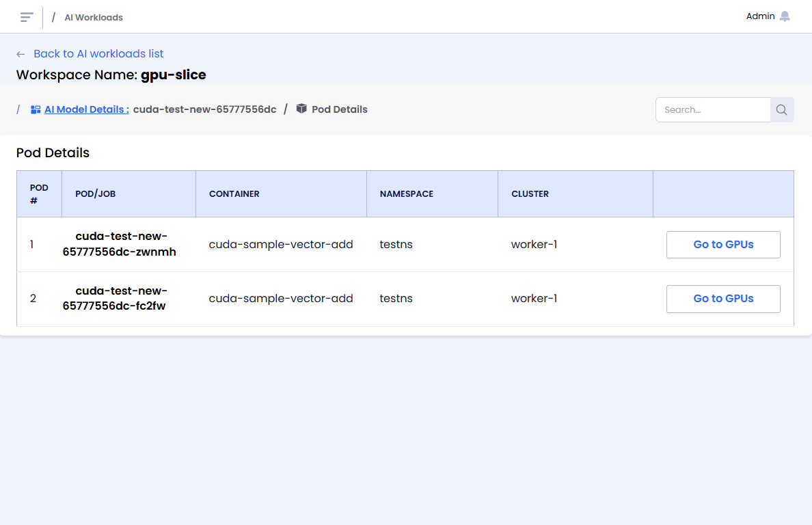The height and width of the screenshot is (525, 812).
Task: Click the Pod Details cube icon
Action: [x=301, y=109]
